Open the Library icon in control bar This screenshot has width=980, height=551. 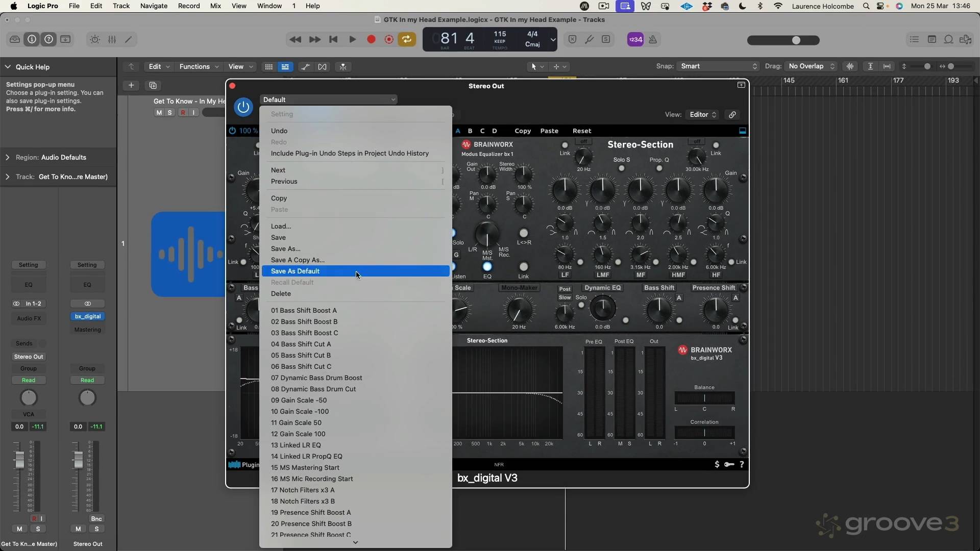(15, 39)
